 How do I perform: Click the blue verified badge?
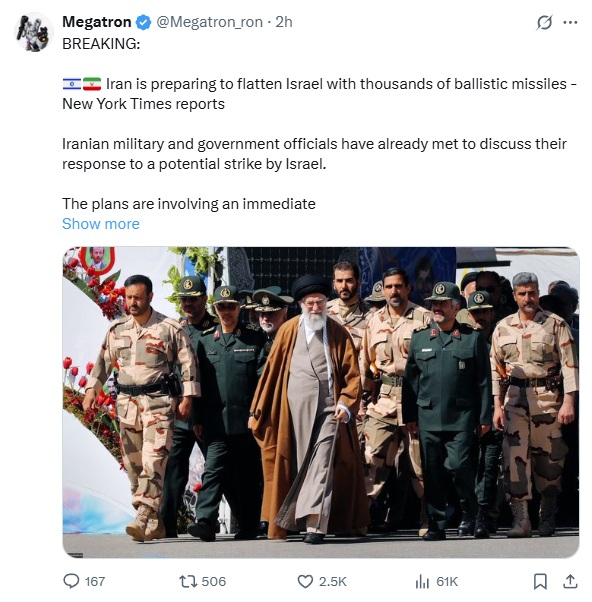point(144,22)
